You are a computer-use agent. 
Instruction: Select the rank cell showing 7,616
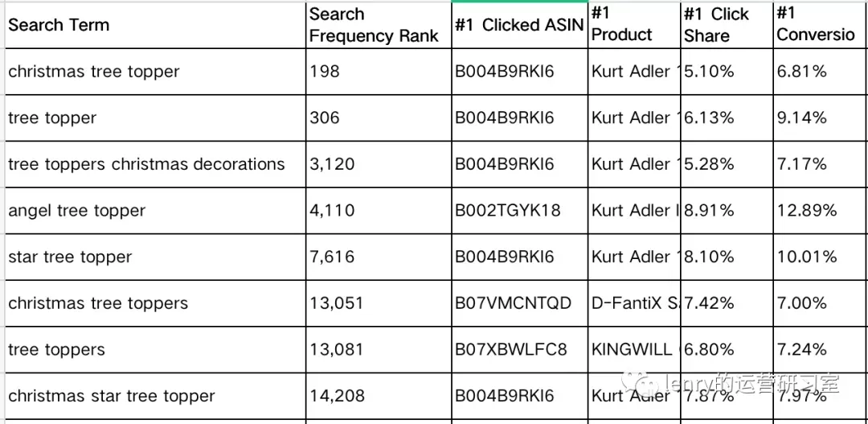tap(379, 257)
